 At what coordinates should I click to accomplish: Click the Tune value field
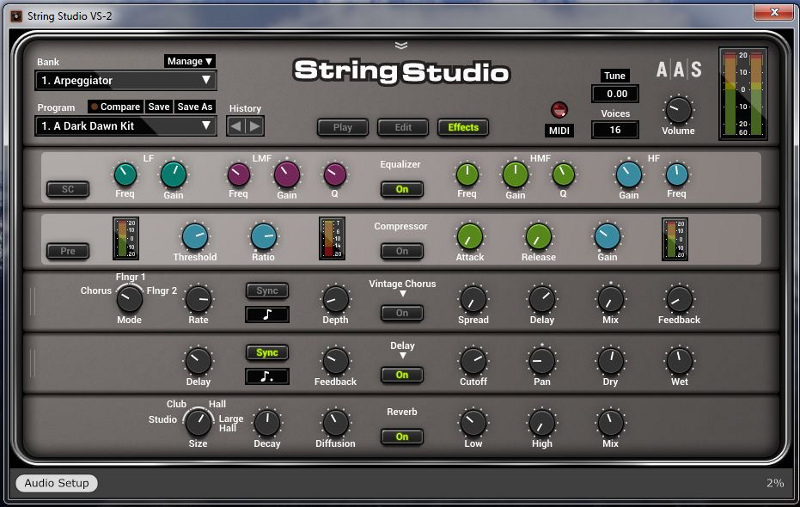pyautogui.click(x=615, y=94)
